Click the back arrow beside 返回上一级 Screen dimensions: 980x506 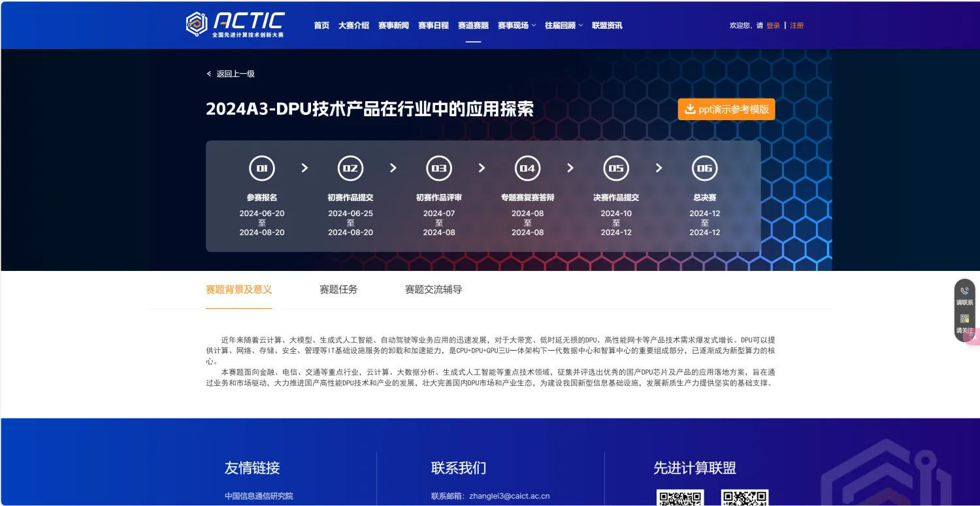point(209,74)
